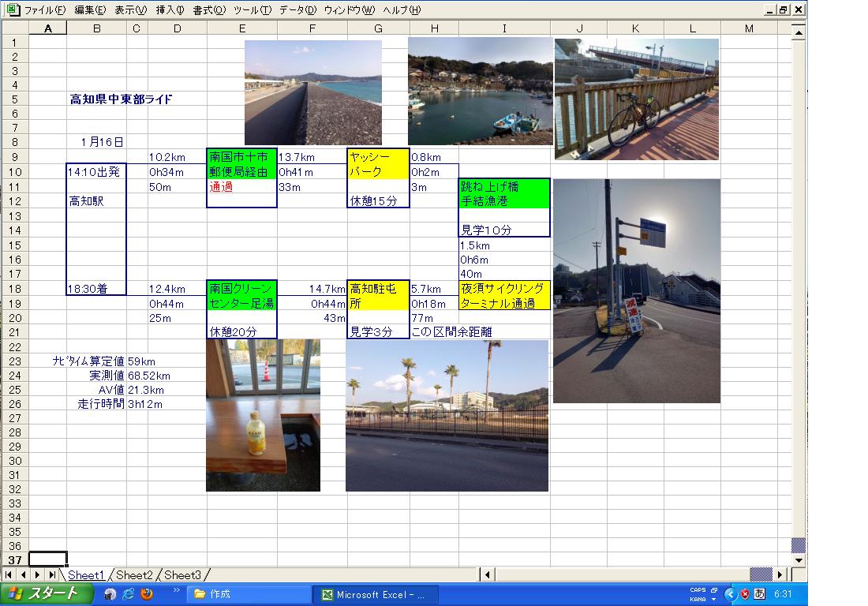868x606 pixels.
Task: Launch Internet Explorer from quick launch
Action: (128, 594)
